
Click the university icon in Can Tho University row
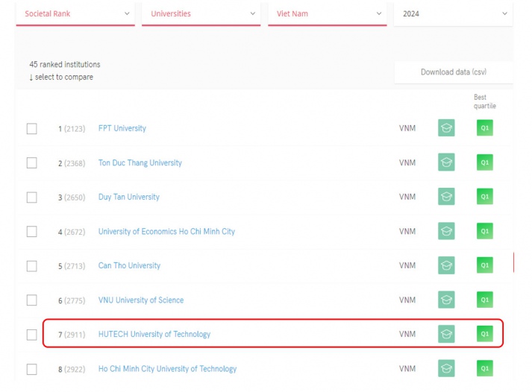coord(446,265)
